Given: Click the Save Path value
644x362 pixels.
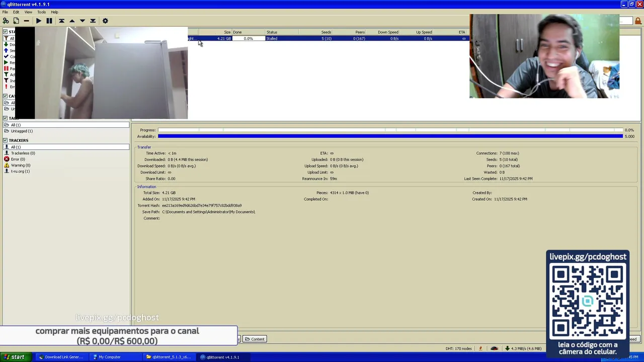Looking at the screenshot, I should click(x=208, y=212).
